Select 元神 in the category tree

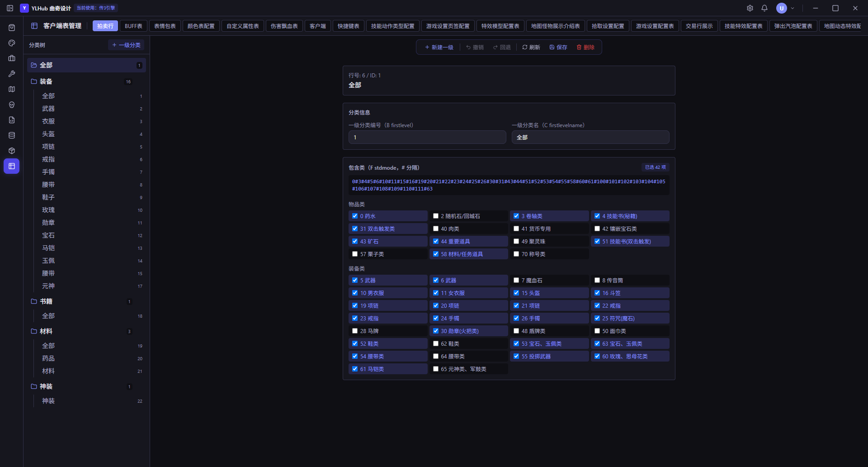click(92, 286)
